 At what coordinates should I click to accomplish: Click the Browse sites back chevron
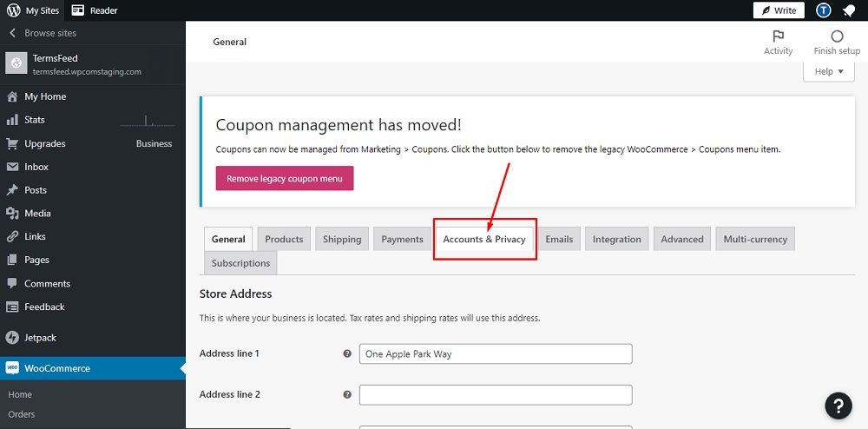pos(12,33)
